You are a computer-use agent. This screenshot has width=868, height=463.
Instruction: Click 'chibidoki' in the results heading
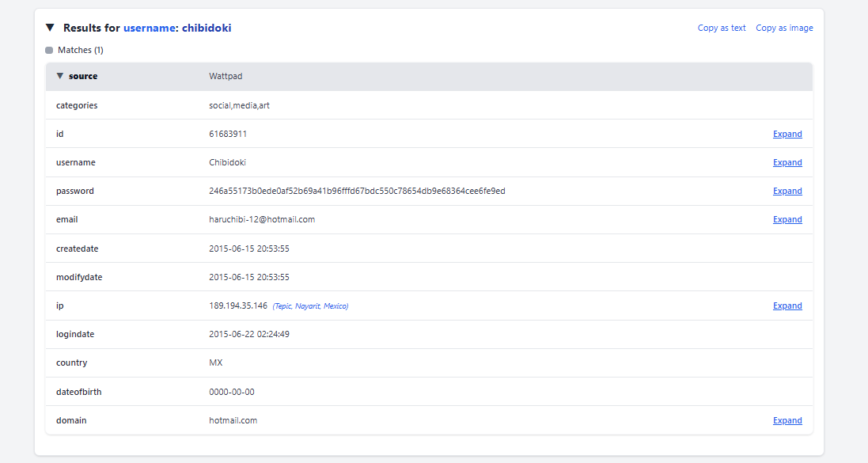click(x=207, y=28)
